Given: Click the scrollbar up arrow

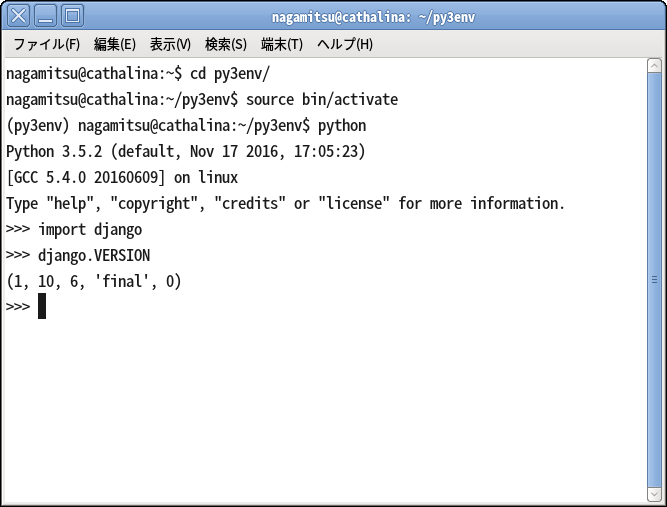Looking at the screenshot, I should tap(654, 66).
